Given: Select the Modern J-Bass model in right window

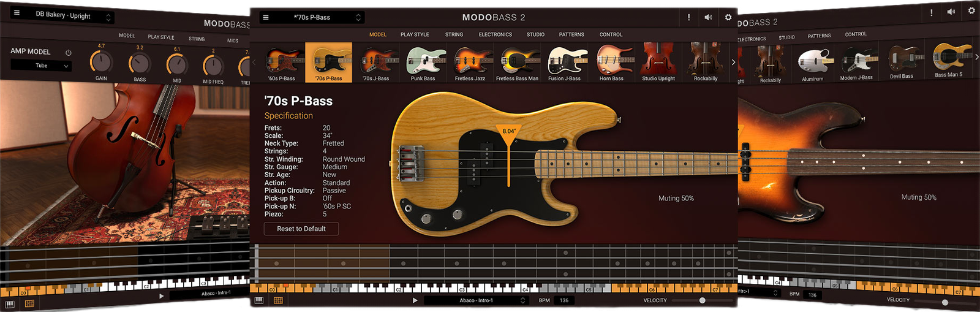Looking at the screenshot, I should 856,63.
